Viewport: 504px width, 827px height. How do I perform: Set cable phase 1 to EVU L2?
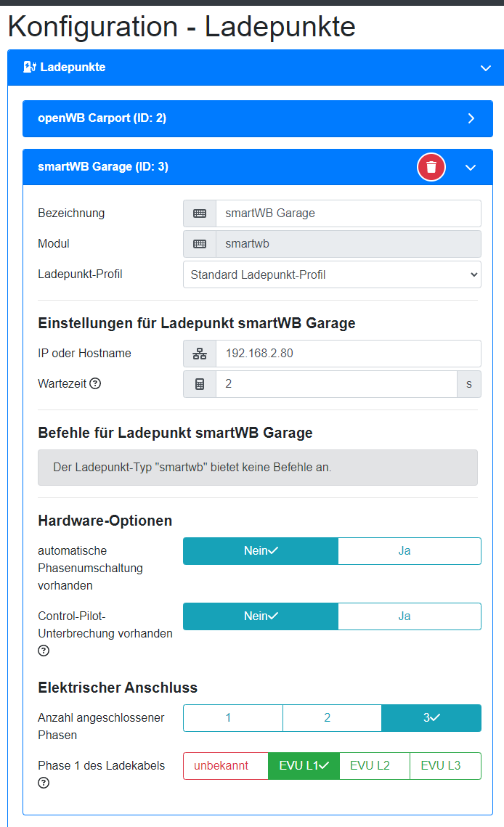click(x=375, y=766)
